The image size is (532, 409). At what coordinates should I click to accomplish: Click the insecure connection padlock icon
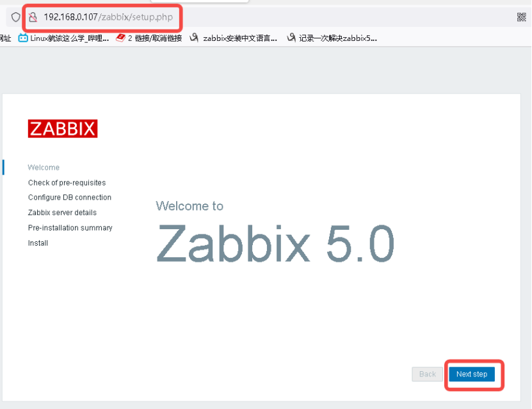pos(33,17)
